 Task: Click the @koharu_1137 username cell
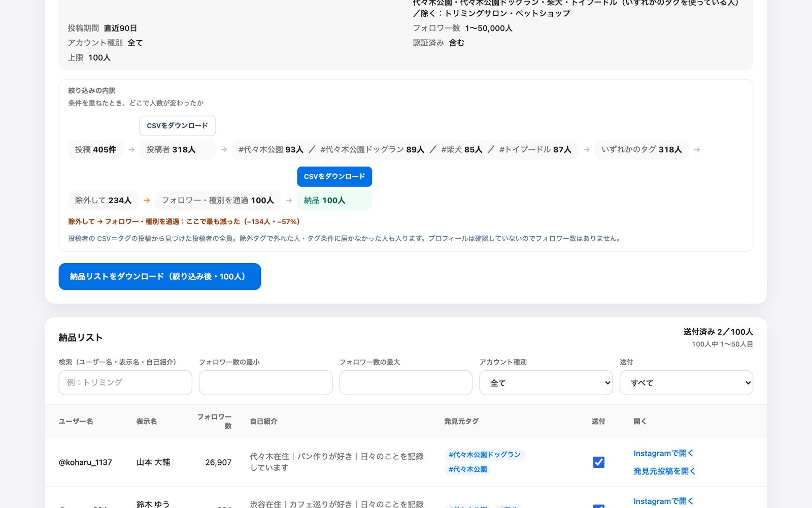(85, 462)
